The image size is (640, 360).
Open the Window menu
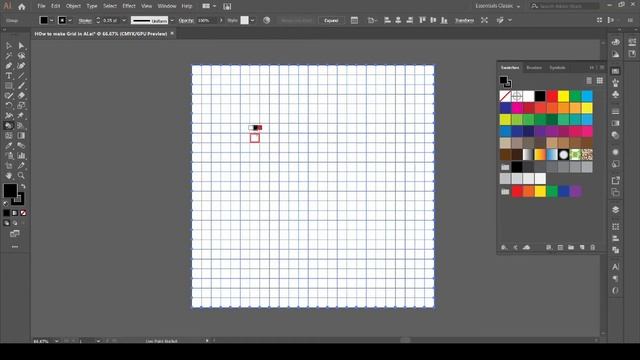(x=167, y=6)
